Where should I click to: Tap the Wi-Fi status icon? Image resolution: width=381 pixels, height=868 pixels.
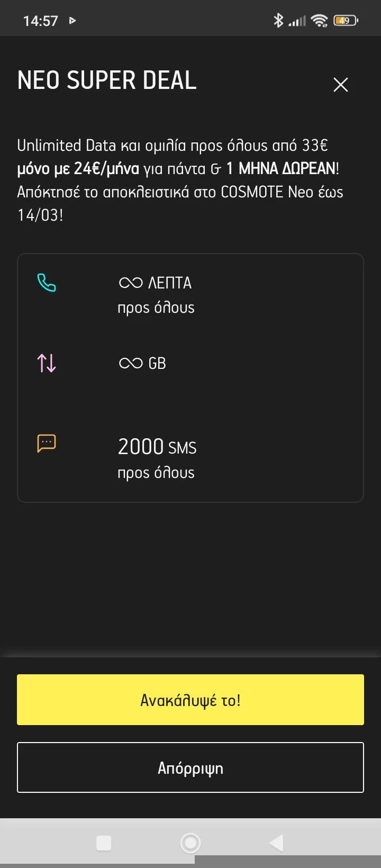(x=319, y=21)
